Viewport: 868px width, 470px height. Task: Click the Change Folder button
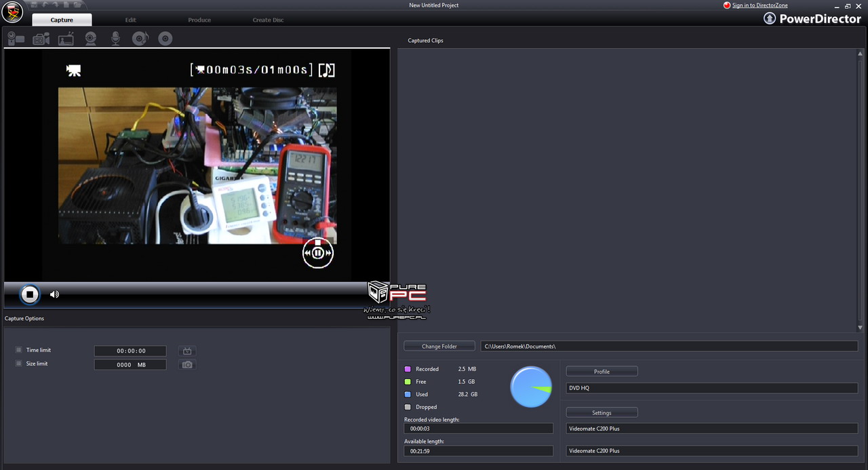439,347
